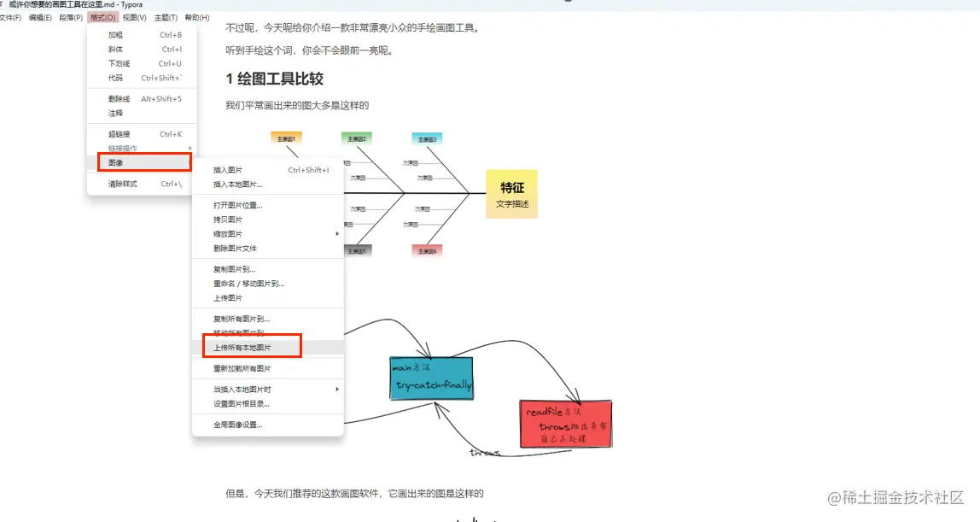Choose 插入本地图片... entry
The width and height of the screenshot is (980, 522).
[268, 185]
